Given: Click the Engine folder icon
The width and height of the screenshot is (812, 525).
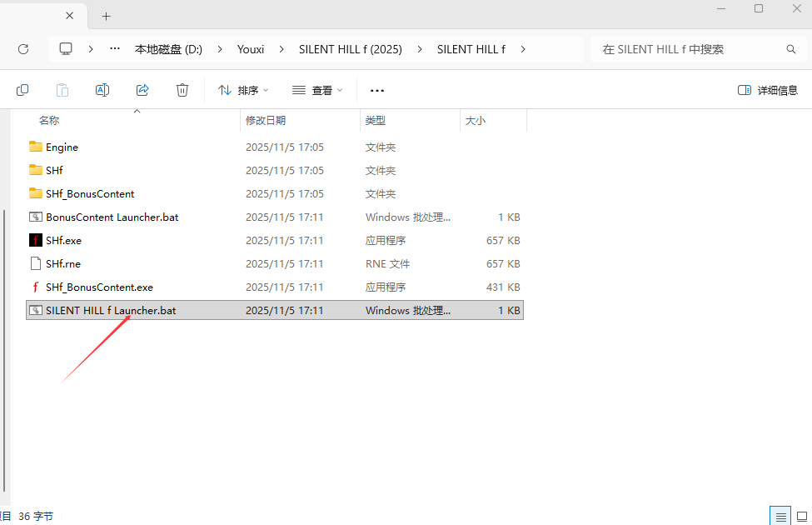Looking at the screenshot, I should tap(35, 147).
